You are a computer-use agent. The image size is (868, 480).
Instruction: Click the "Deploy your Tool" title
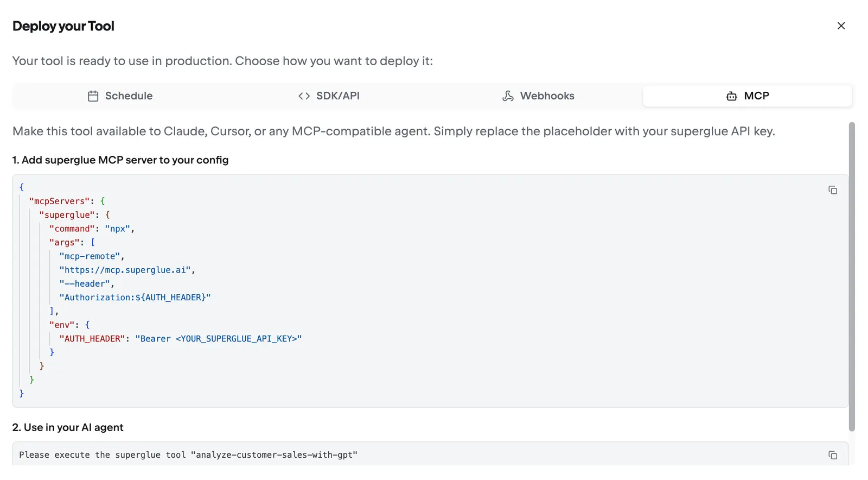pos(63,26)
